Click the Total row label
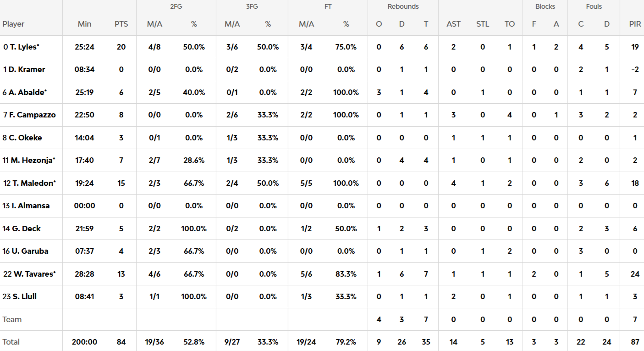This screenshot has height=351, width=644. tap(11, 342)
